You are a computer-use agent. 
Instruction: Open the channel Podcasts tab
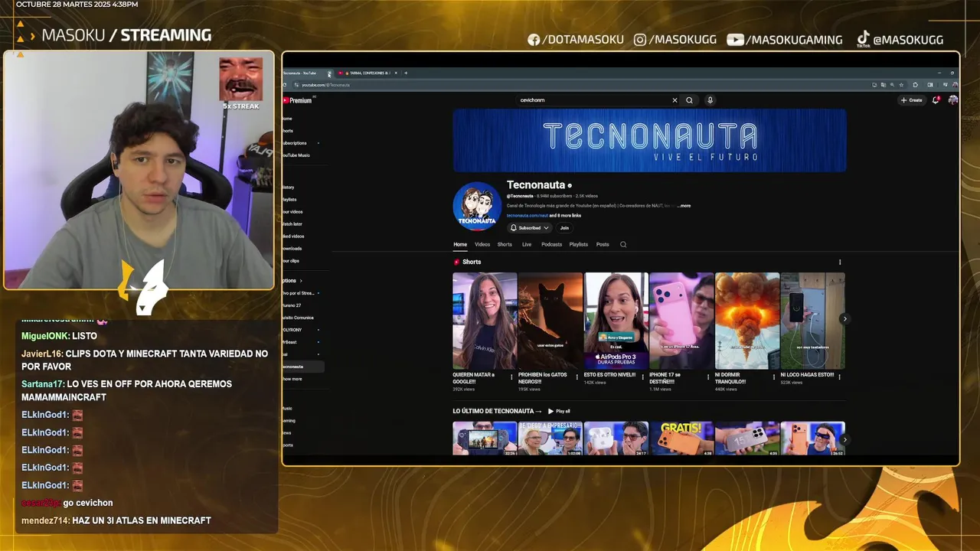(x=551, y=245)
